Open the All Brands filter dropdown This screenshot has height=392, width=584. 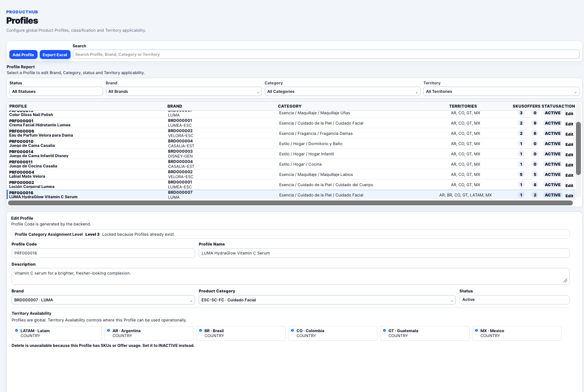(x=184, y=92)
